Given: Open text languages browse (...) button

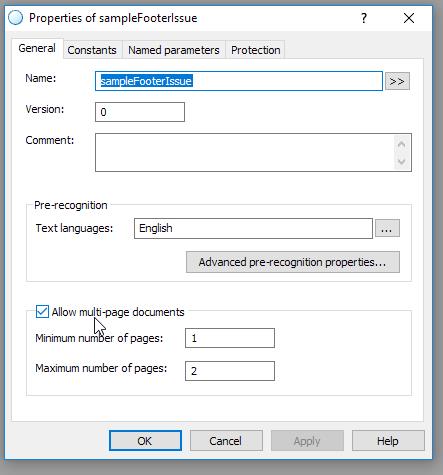Looking at the screenshot, I should point(387,228).
